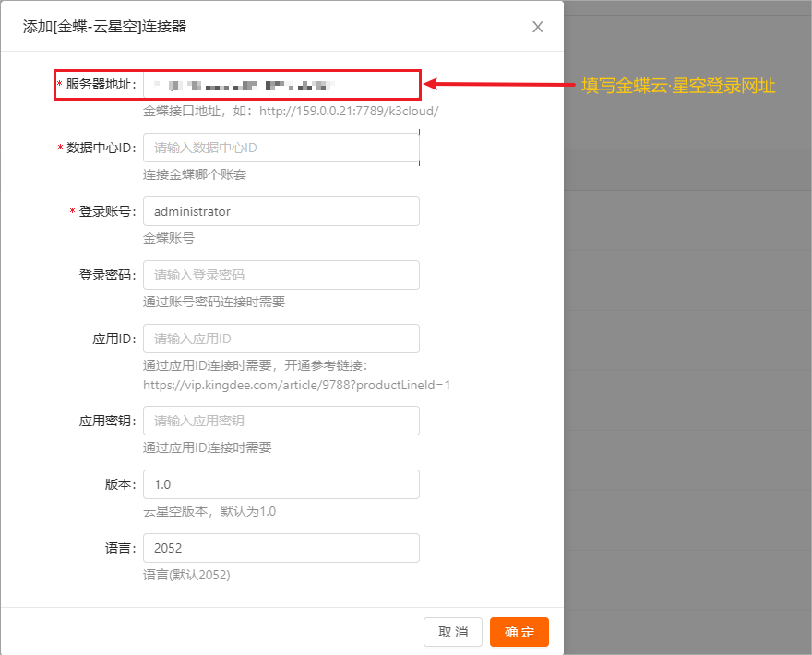Select the 登录密码 input field
Viewport: 812px width, 655px height.
[281, 275]
